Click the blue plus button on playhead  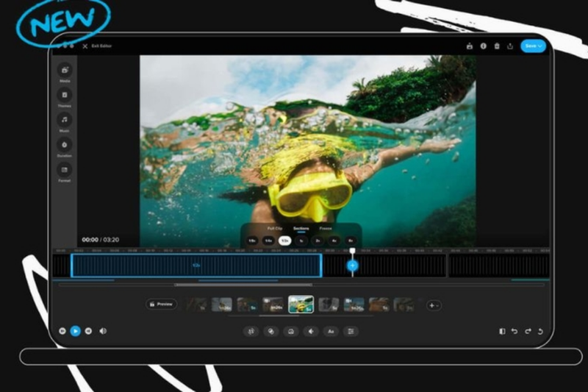(x=352, y=266)
